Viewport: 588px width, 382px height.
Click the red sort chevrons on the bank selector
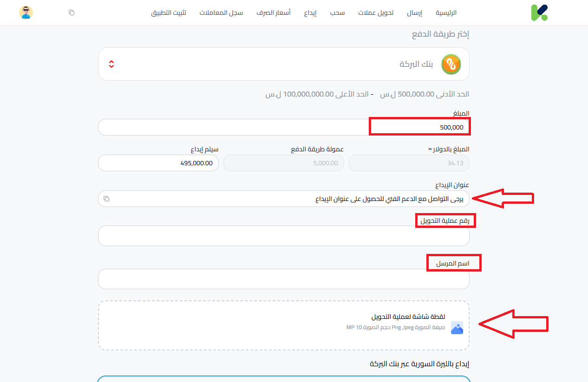pyautogui.click(x=111, y=64)
